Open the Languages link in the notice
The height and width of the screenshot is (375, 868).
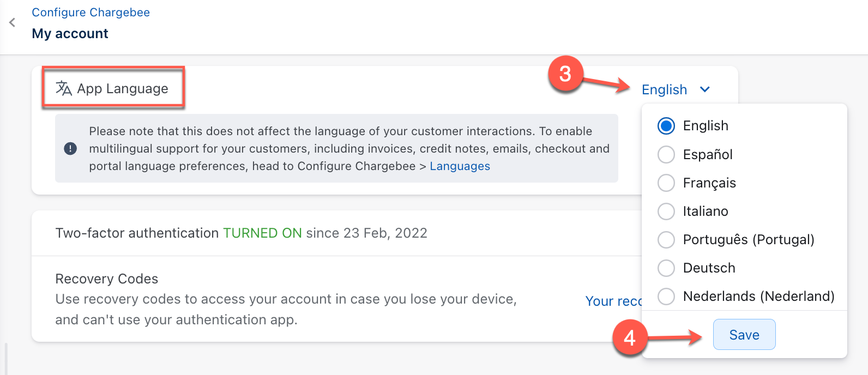(460, 166)
